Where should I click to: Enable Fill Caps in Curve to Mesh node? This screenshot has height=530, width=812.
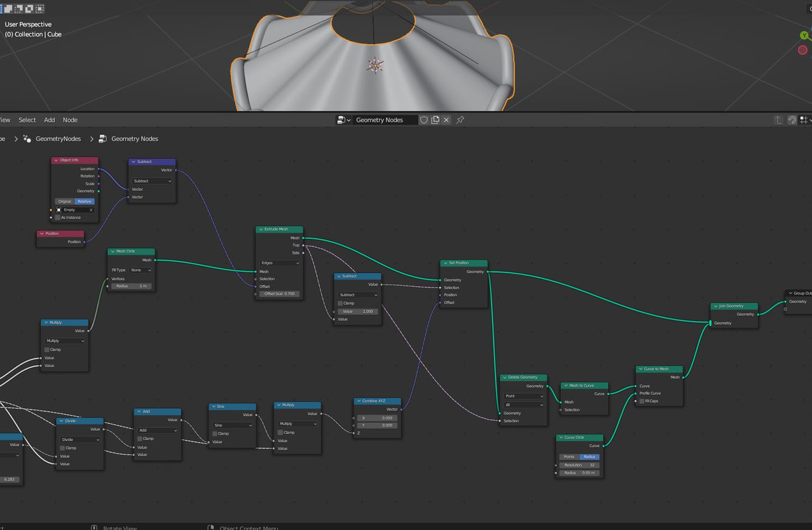(642, 401)
